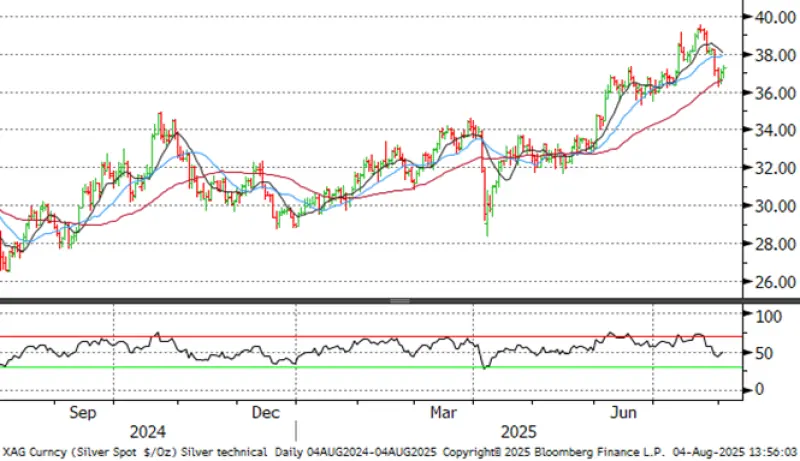Click the 34.00 price axis label
The width and height of the screenshot is (800, 461).
point(775,130)
